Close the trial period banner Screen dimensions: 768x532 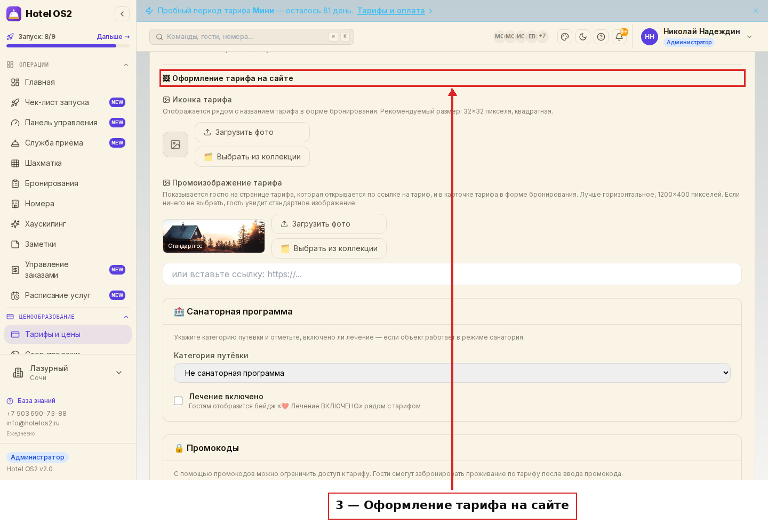coord(756,11)
